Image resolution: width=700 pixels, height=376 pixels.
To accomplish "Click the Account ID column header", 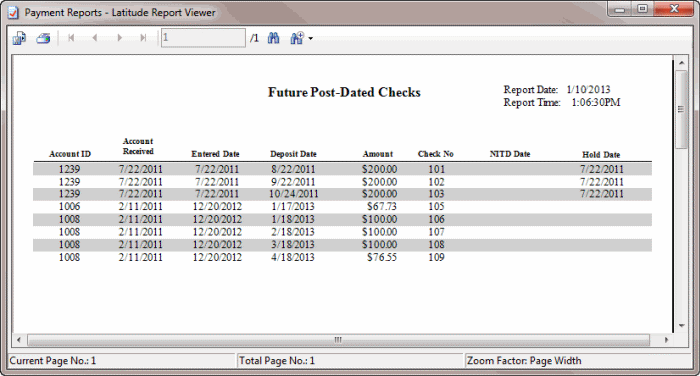I will point(70,154).
